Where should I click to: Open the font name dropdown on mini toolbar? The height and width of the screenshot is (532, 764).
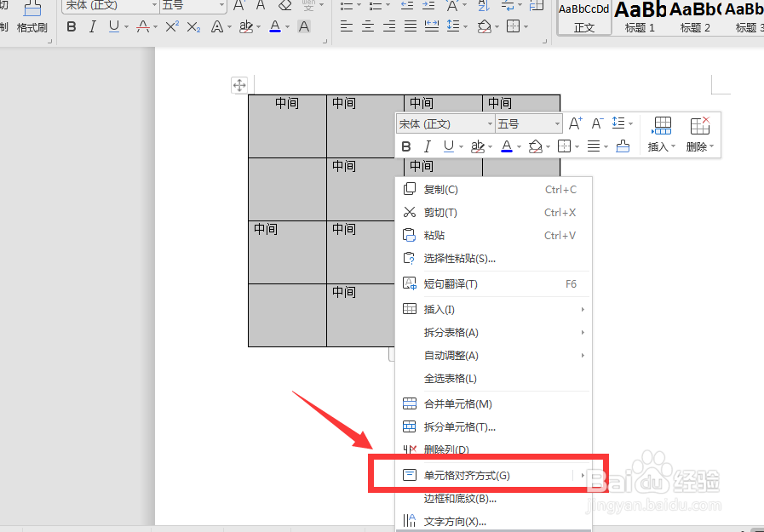[x=443, y=123]
